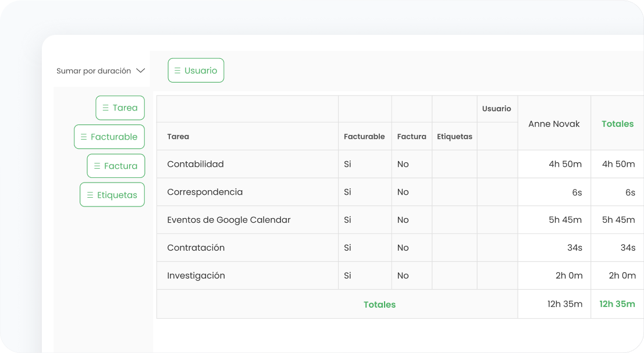Click the drag-handle icon on Facturable chip
The width and height of the screenshot is (644, 353).
(x=84, y=137)
